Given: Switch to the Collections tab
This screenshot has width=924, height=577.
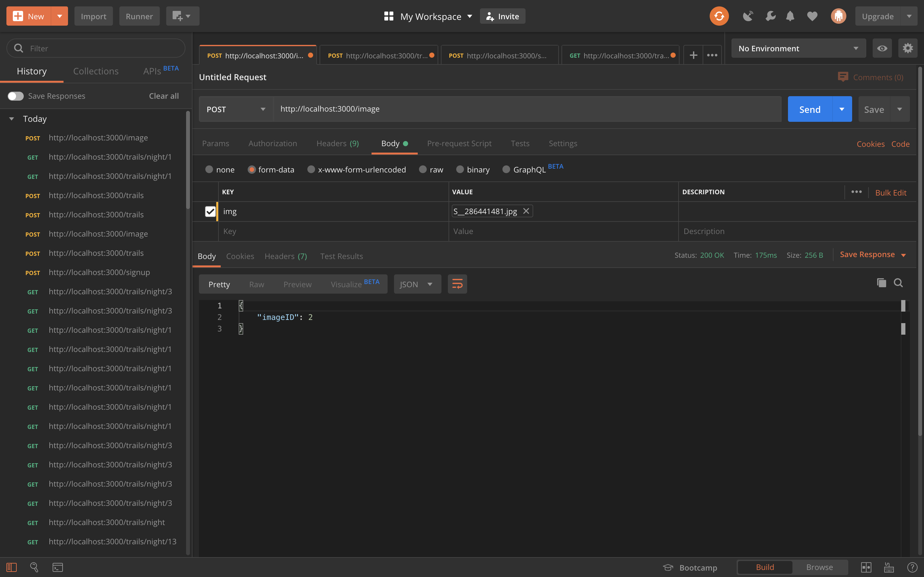Looking at the screenshot, I should [x=96, y=71].
